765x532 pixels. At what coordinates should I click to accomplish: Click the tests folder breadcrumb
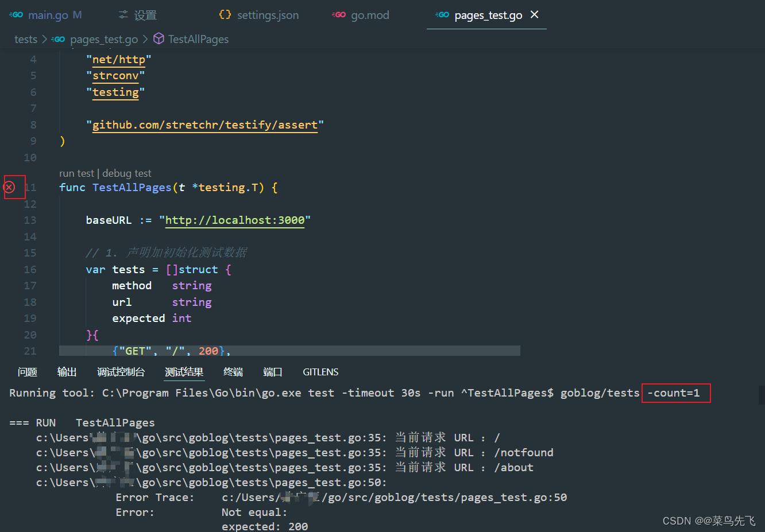[x=26, y=39]
